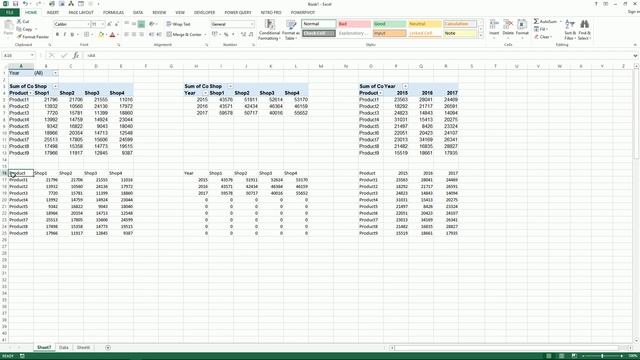This screenshot has width=640, height=360.
Task: Open the Font size dropdown
Action: [x=102, y=24]
